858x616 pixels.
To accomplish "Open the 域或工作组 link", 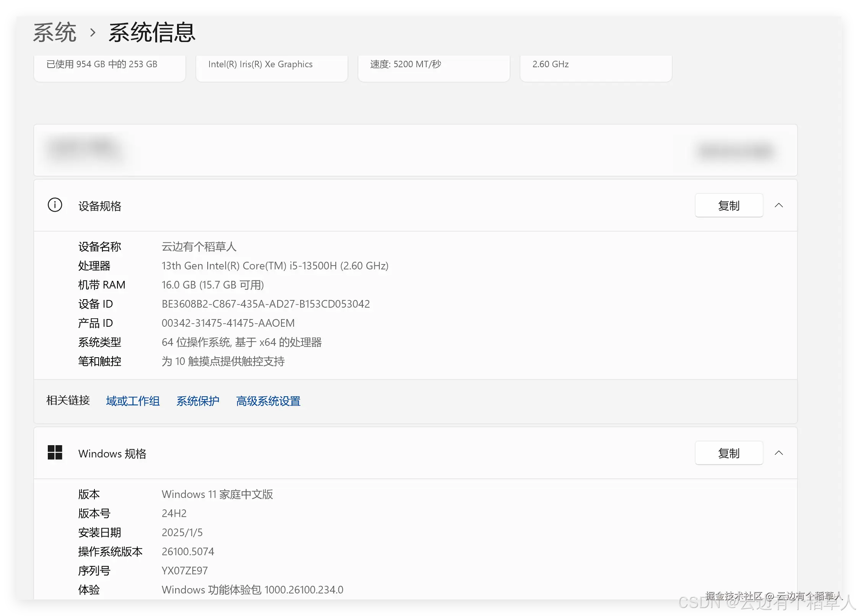I will [133, 401].
